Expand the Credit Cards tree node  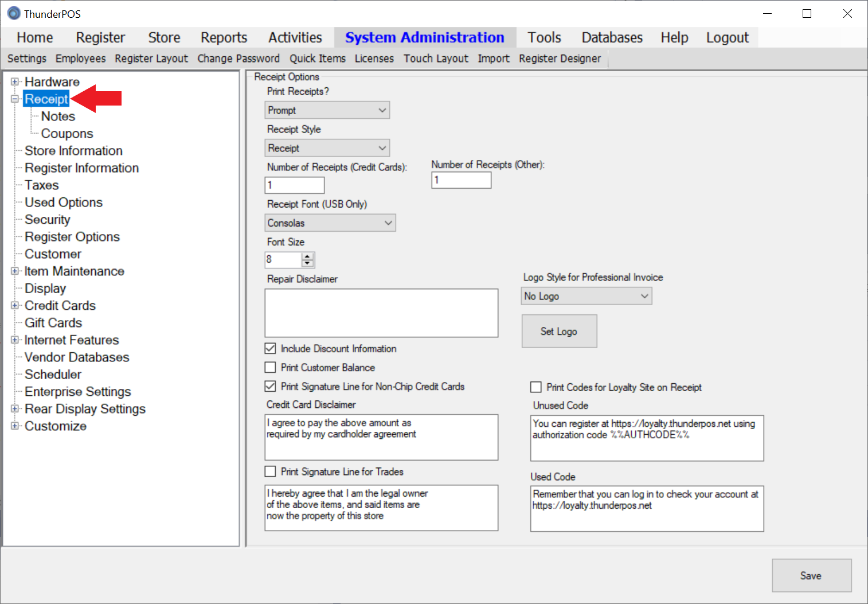click(15, 305)
